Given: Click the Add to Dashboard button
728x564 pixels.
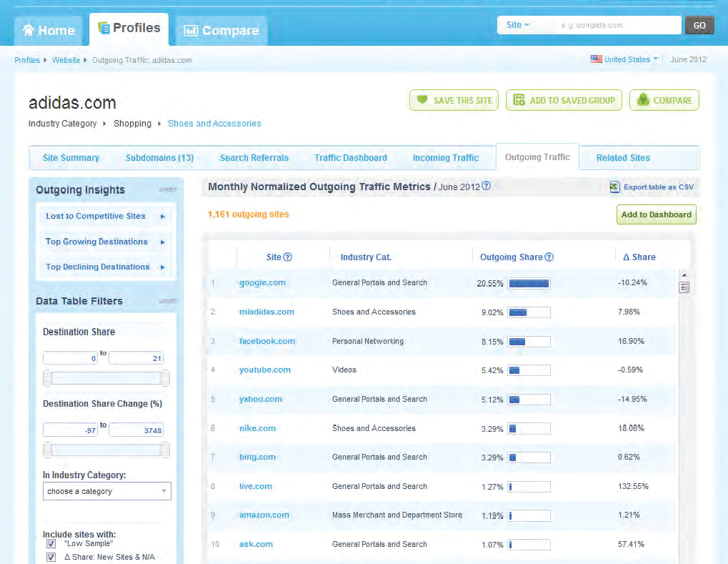Looking at the screenshot, I should 656,214.
